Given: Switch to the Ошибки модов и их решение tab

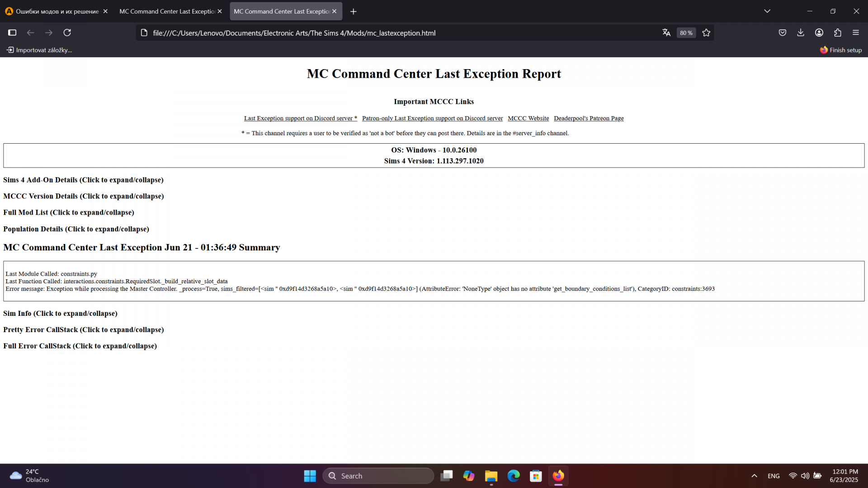Looking at the screenshot, I should [57, 11].
